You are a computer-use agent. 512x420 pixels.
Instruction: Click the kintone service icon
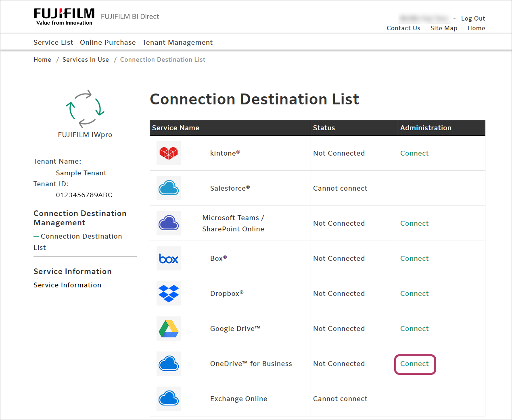pos(169,153)
